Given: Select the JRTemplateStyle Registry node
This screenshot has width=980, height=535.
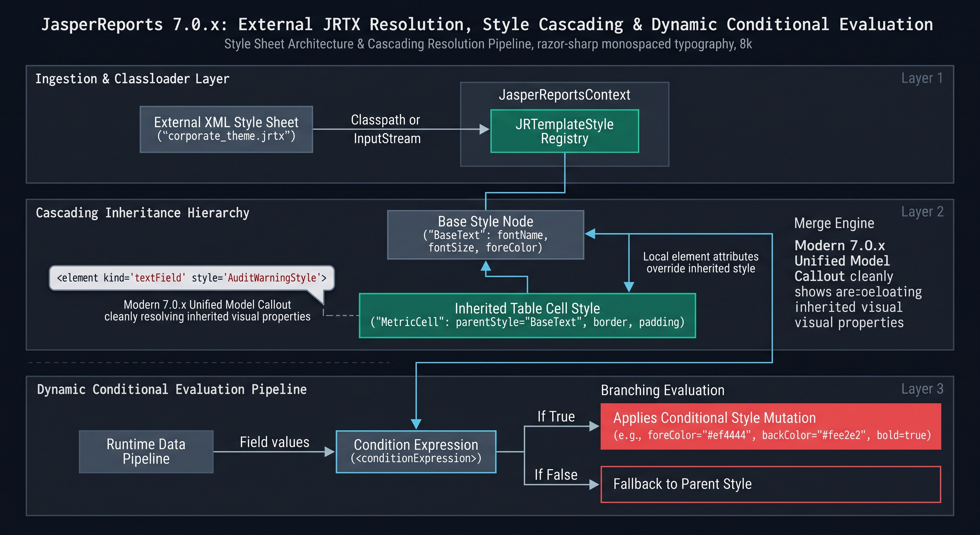Looking at the screenshot, I should [x=564, y=131].
